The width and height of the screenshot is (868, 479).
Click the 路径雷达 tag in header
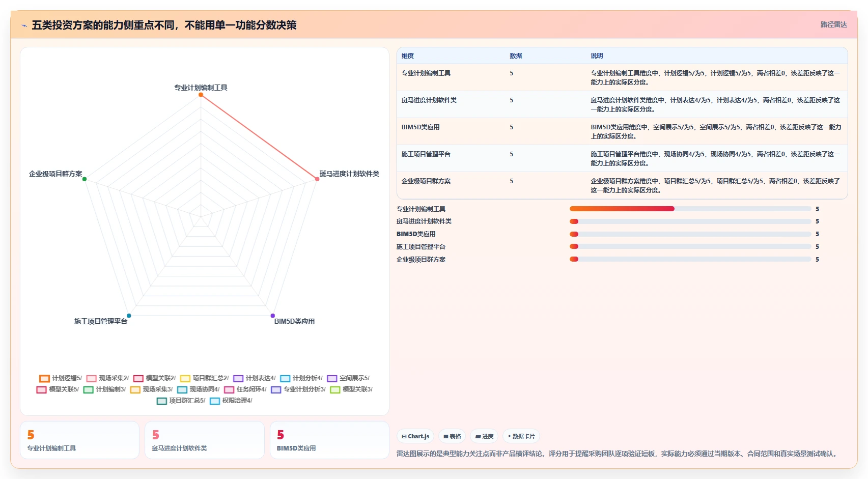(833, 24)
